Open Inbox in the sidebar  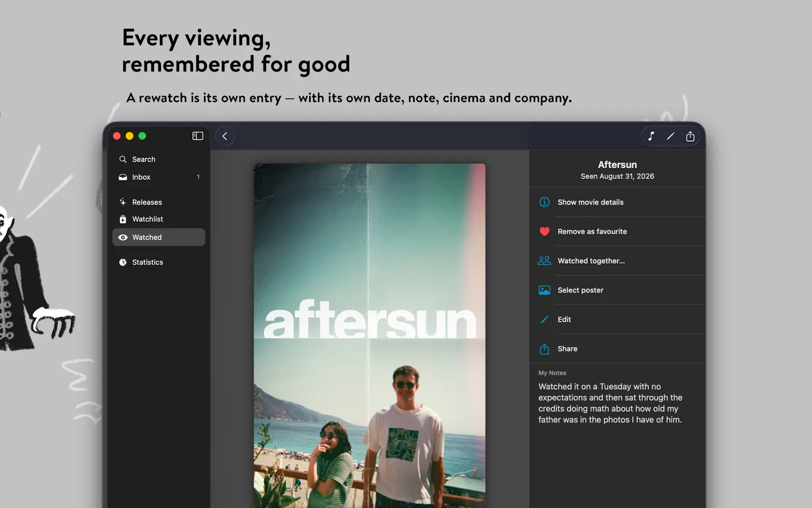pos(159,177)
